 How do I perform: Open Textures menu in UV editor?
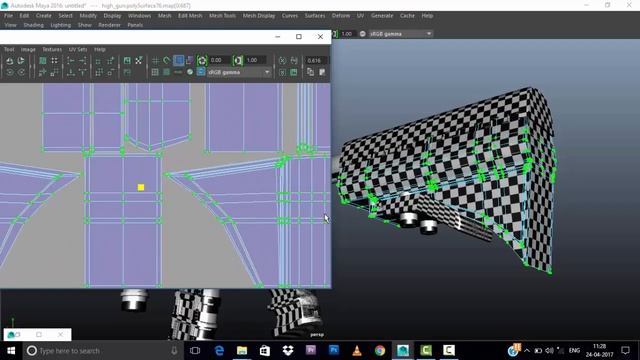pos(52,49)
